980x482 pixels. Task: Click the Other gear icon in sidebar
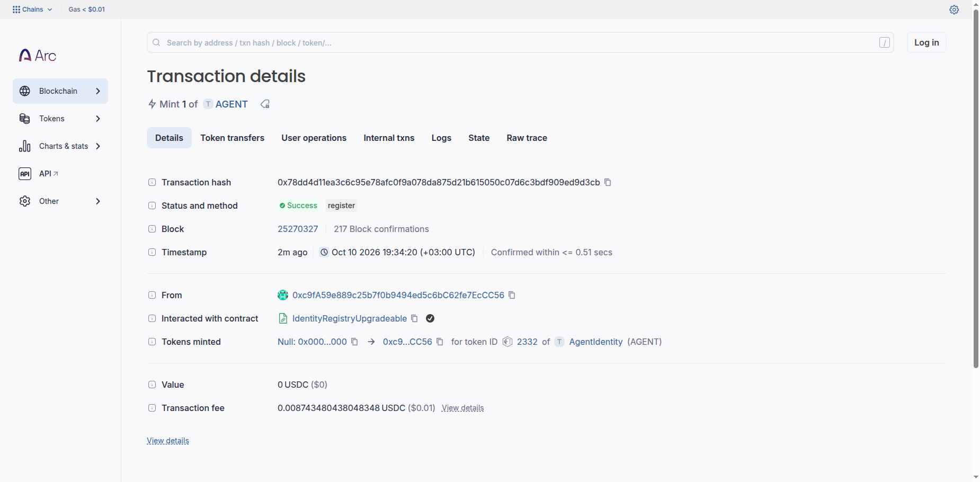click(25, 201)
